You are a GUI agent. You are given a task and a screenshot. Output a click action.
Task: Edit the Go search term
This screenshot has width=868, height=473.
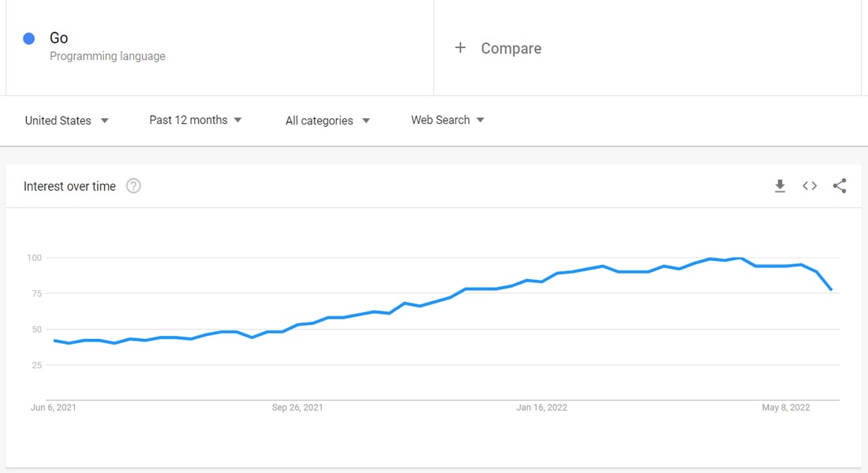click(59, 38)
